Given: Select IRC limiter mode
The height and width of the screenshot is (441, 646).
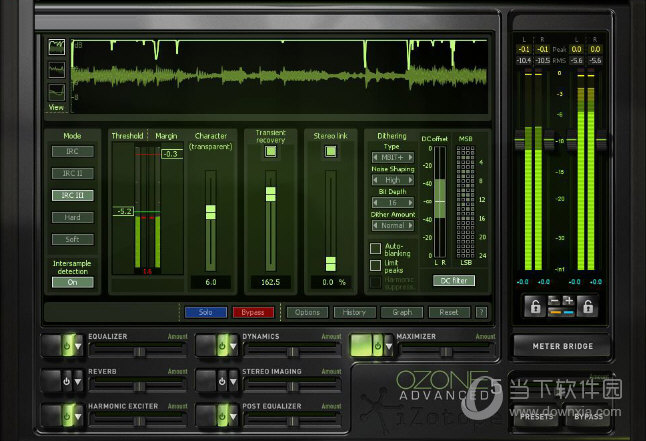Looking at the screenshot, I should click(x=73, y=152).
